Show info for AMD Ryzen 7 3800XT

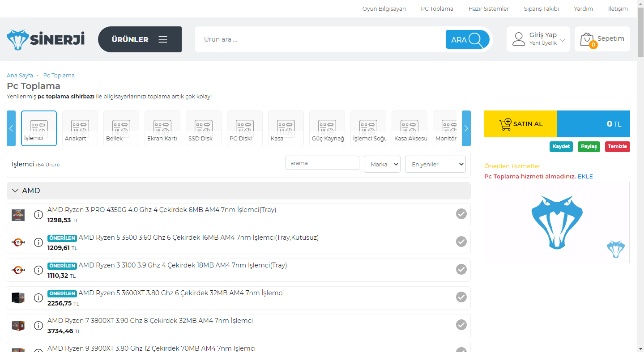tap(38, 325)
